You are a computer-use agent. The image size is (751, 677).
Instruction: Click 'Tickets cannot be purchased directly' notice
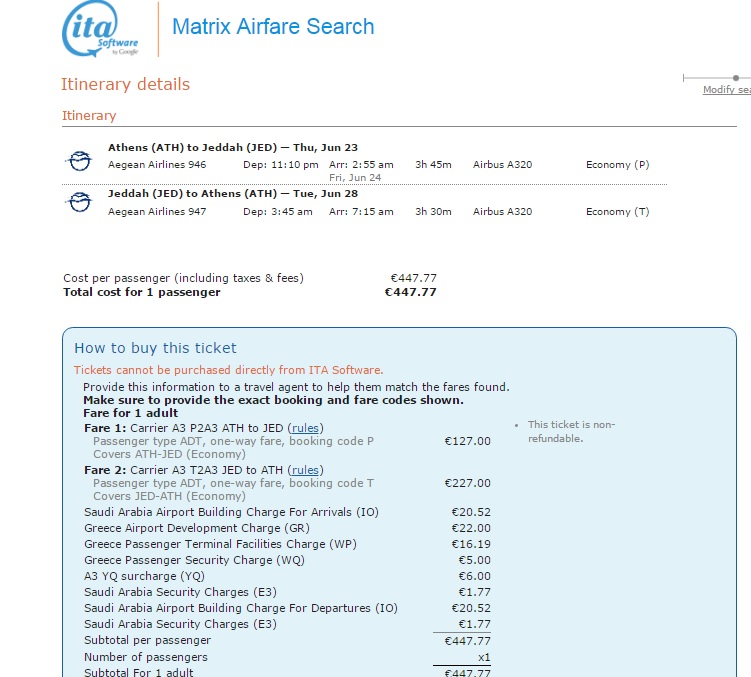228,370
